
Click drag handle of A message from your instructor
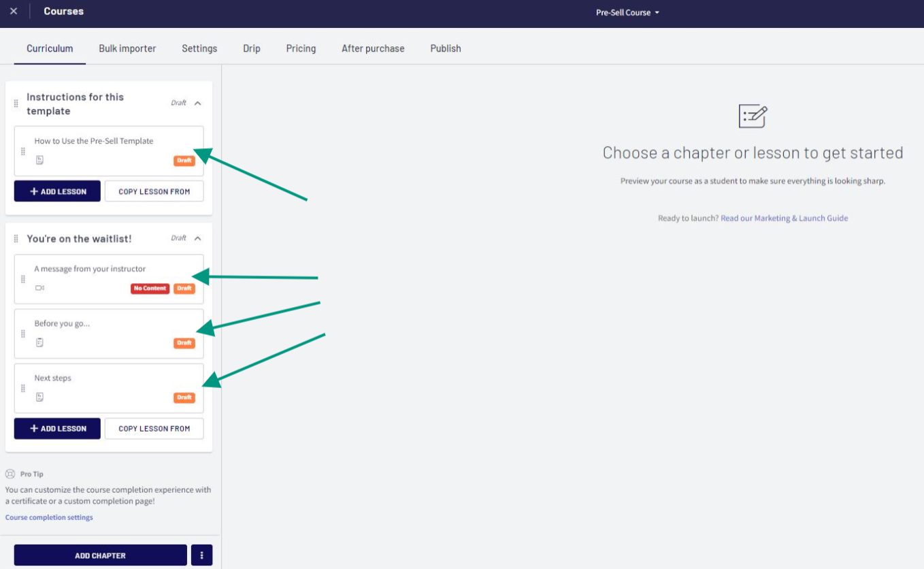point(23,279)
